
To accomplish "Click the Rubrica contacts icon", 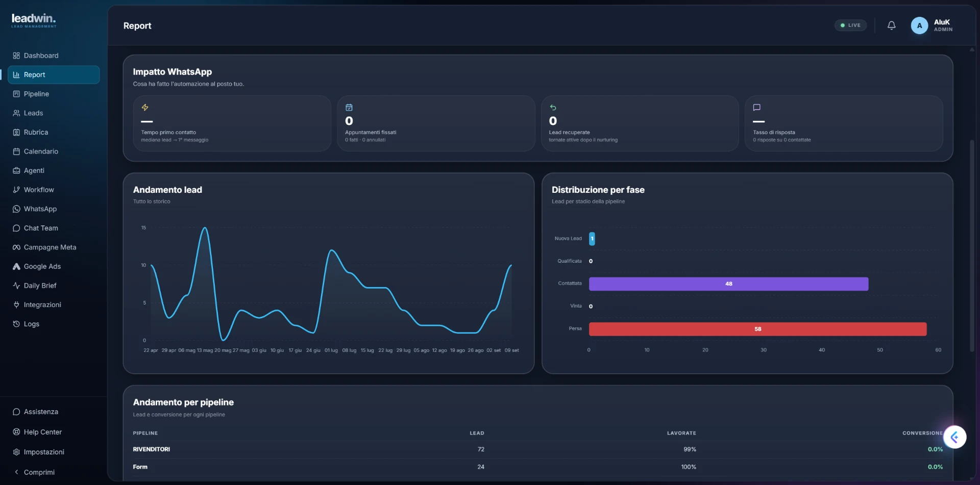I will point(16,132).
